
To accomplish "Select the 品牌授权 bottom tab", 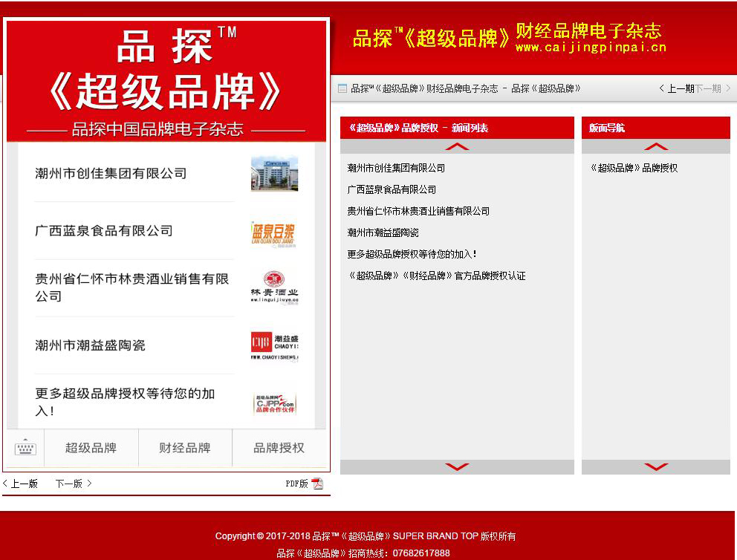I will (279, 448).
